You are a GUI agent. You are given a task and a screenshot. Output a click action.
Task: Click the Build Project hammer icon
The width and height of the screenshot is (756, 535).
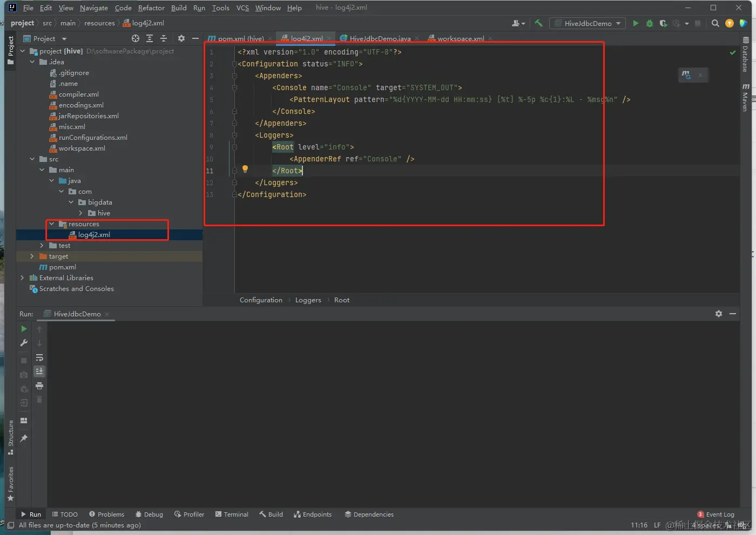click(x=538, y=23)
